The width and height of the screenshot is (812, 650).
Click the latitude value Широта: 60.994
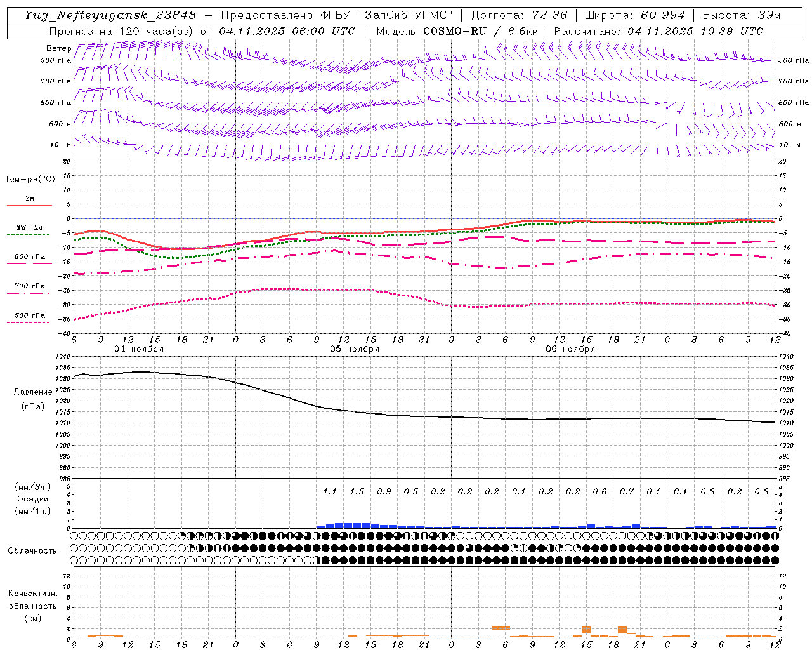pyautogui.click(x=634, y=15)
